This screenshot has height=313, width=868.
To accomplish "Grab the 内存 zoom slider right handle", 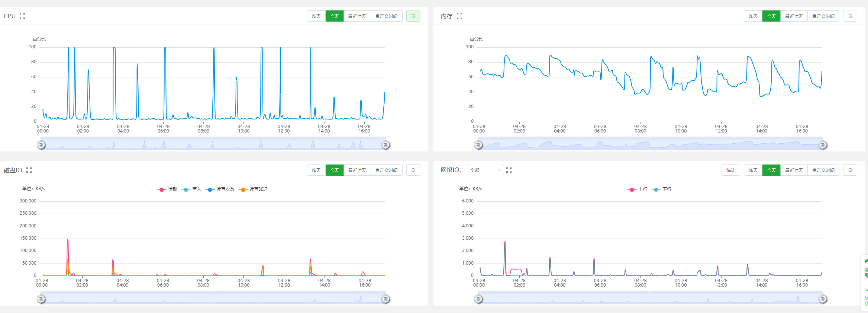I will click(x=823, y=145).
